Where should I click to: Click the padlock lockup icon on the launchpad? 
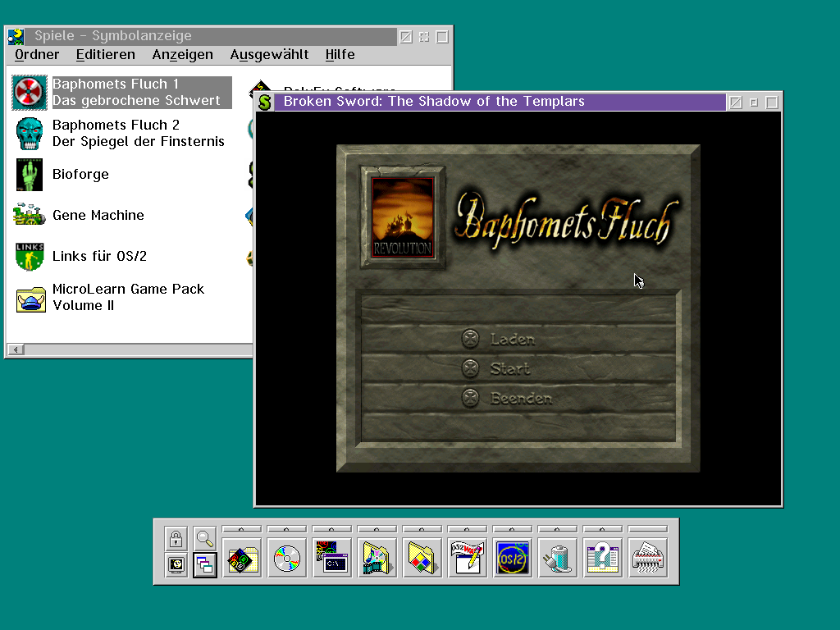click(x=176, y=538)
